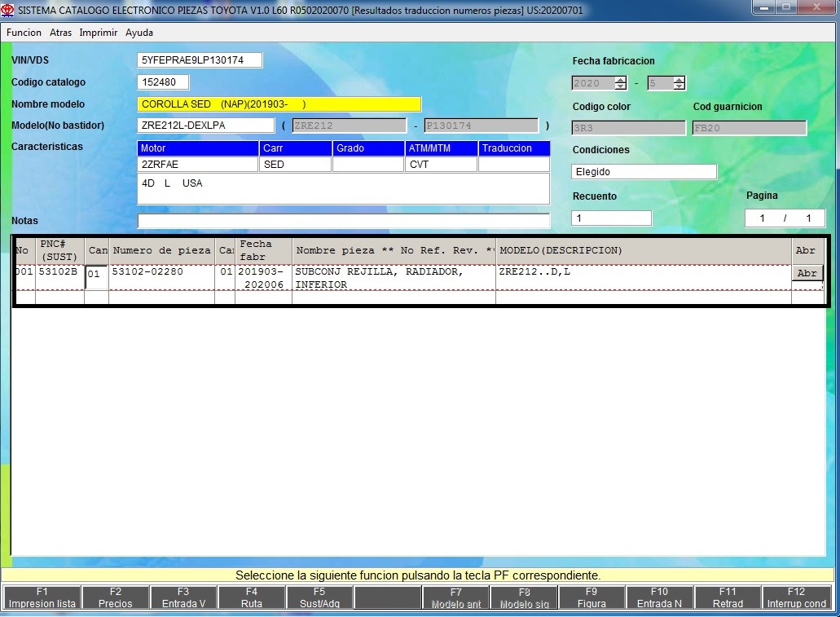Screen dimensions: 840x617
Task: Click the VIN/VDS input field
Action: pos(200,60)
